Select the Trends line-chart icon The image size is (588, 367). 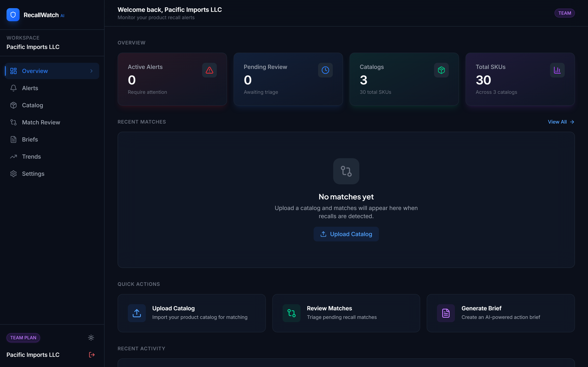13,157
